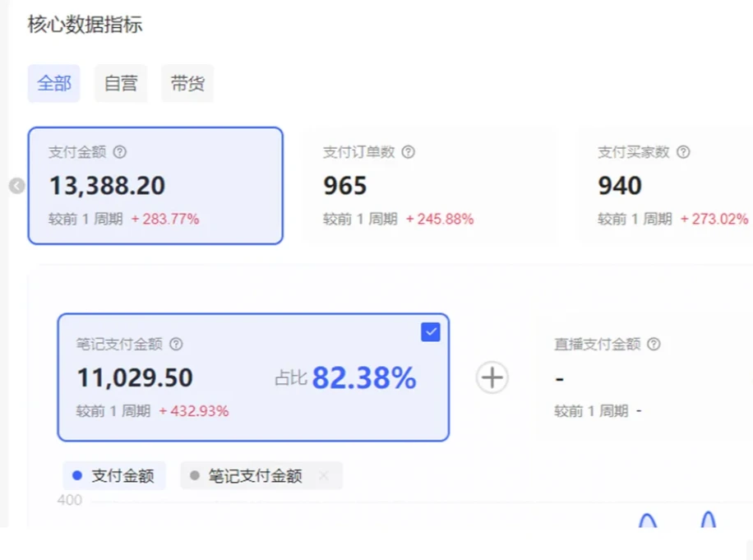Open help tooltip for 笔记支付金额 metric

[x=175, y=345]
